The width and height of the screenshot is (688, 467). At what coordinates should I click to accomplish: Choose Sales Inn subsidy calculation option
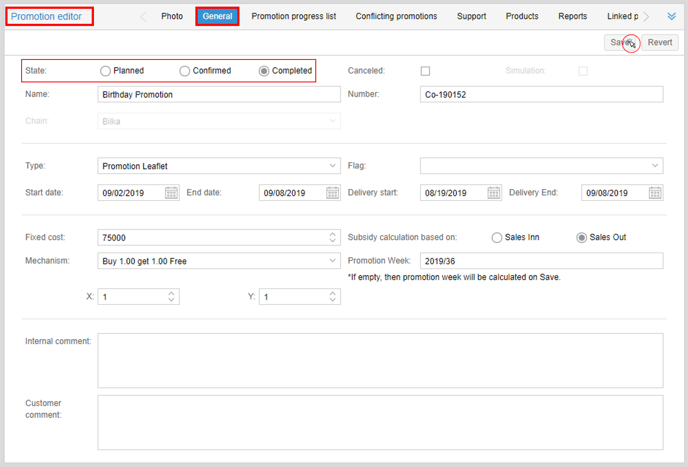pos(497,237)
